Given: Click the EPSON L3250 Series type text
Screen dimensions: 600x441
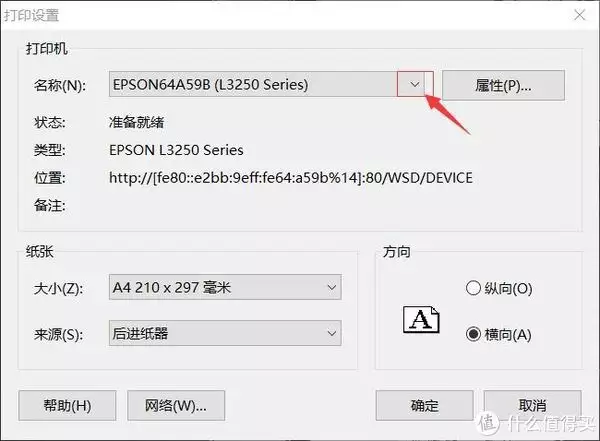Looking at the screenshot, I should (176, 150).
